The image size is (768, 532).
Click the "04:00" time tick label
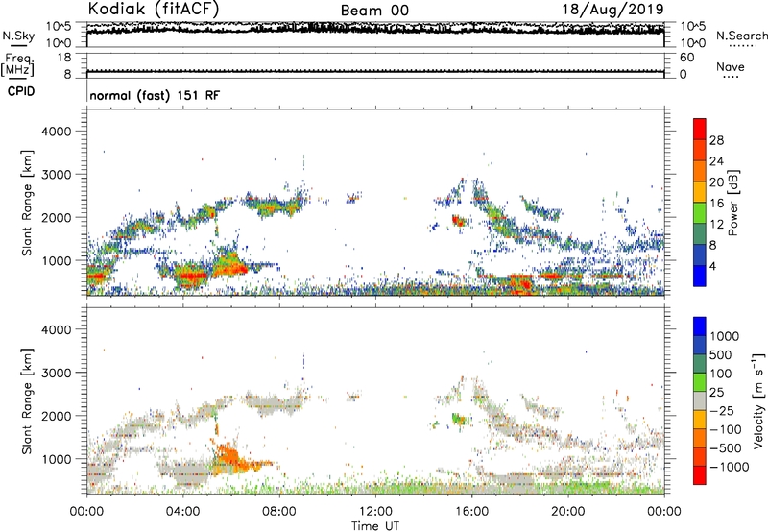click(182, 512)
